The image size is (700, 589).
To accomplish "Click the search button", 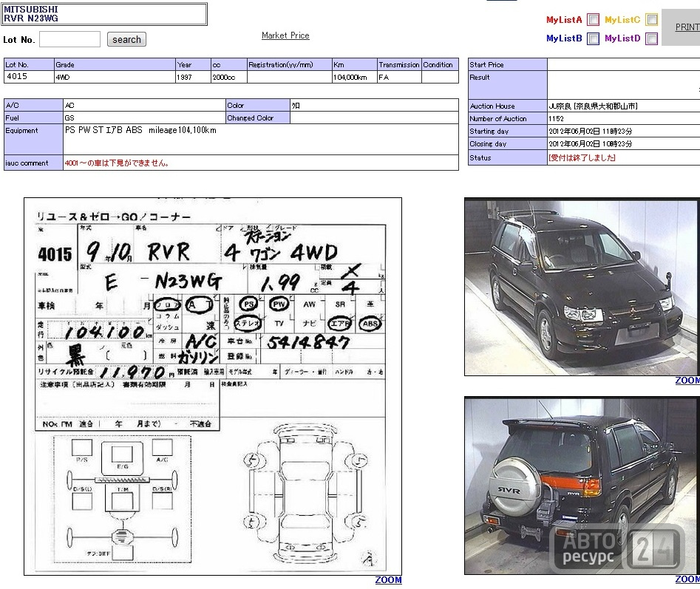I will [x=127, y=39].
